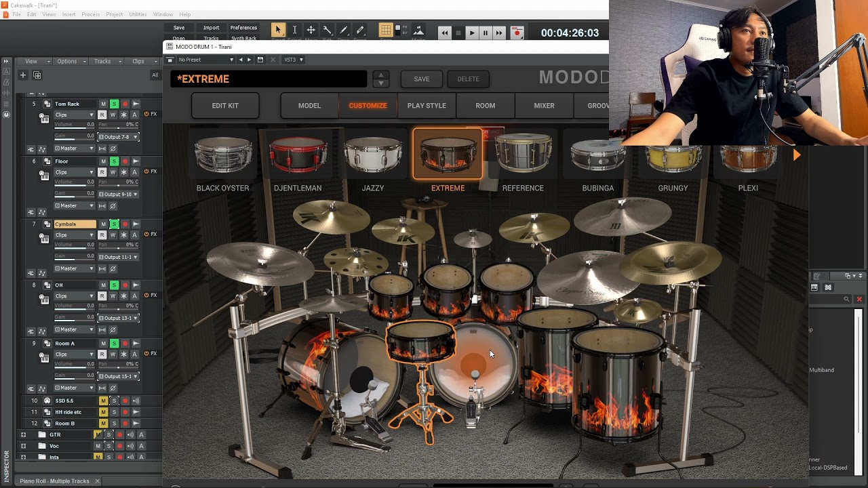Open the VST3 dropdown menu
868x488 pixels.
point(293,60)
